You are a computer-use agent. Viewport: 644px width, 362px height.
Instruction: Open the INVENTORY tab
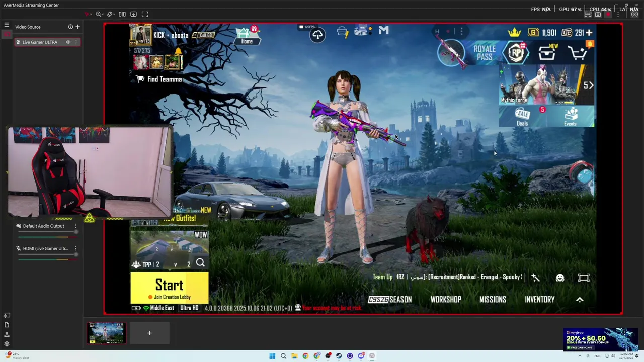click(x=540, y=300)
